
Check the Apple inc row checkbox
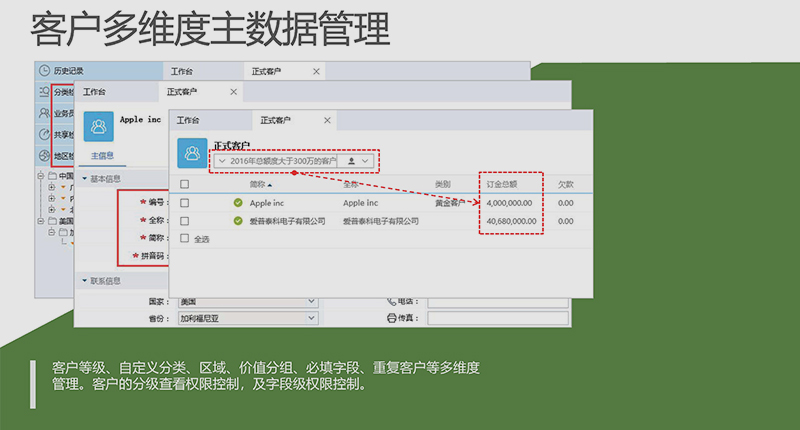184,203
